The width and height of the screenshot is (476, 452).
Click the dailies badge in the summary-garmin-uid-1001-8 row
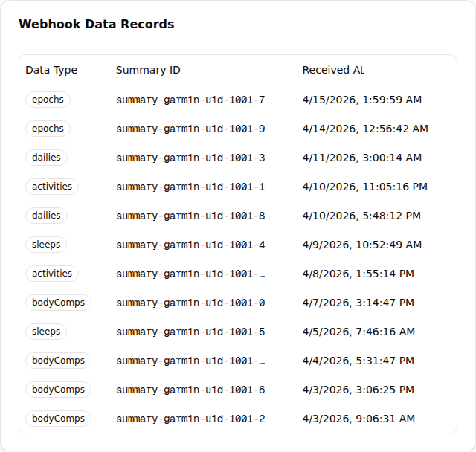point(46,216)
